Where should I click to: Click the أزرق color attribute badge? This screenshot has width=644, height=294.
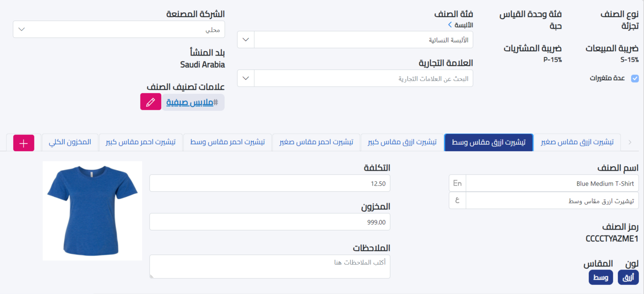[628, 277]
